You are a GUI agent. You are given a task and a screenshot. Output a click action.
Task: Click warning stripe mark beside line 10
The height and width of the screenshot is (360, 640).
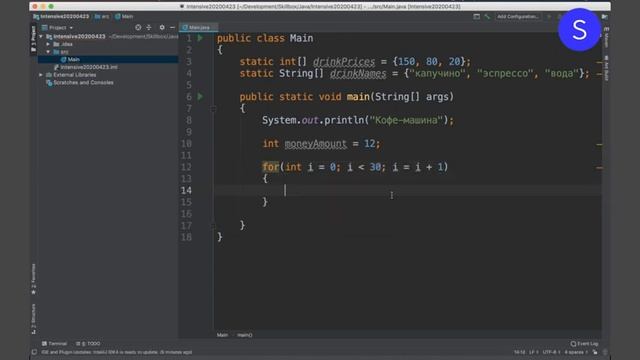[x=599, y=144]
